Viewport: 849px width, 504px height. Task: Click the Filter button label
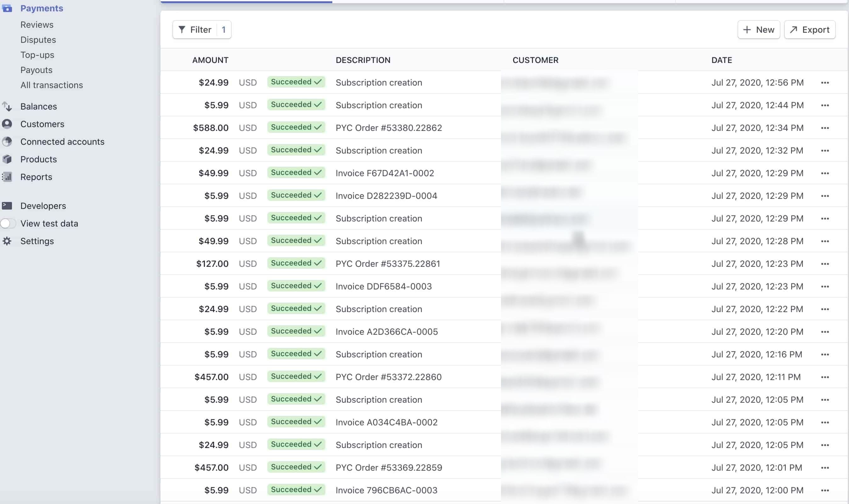coord(201,30)
